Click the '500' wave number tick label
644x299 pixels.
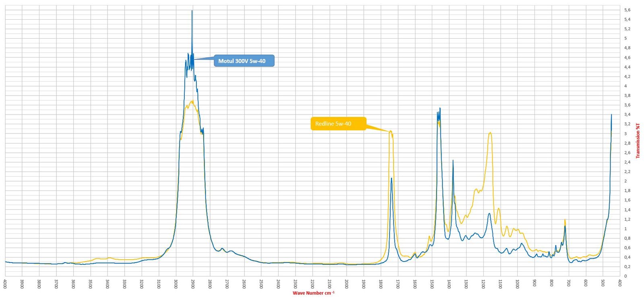coord(603,283)
